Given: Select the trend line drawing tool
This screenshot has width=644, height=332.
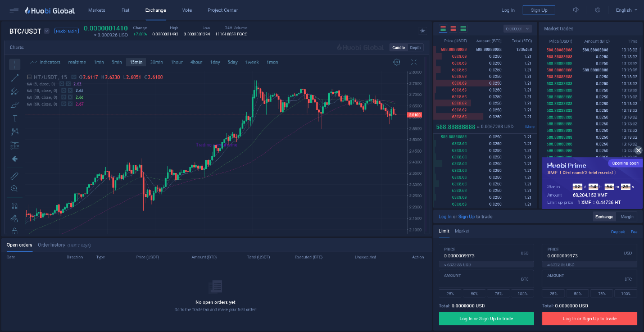Looking at the screenshot, I should click(x=15, y=78).
